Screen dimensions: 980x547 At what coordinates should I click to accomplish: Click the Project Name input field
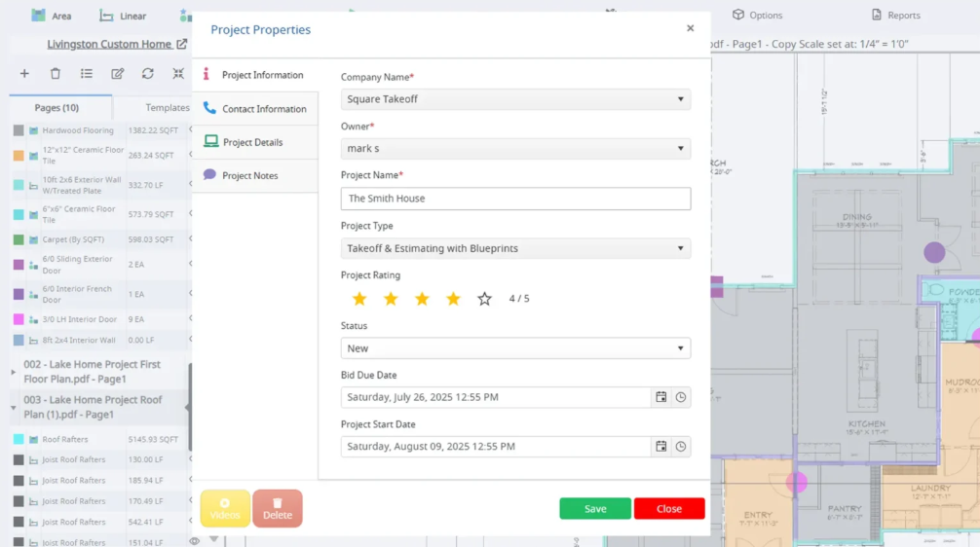point(515,199)
